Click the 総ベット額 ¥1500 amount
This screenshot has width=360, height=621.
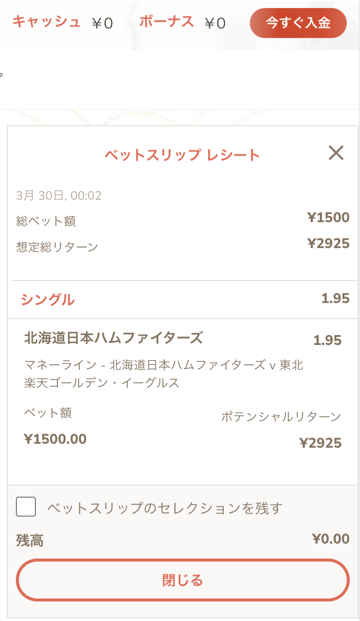pyautogui.click(x=328, y=217)
